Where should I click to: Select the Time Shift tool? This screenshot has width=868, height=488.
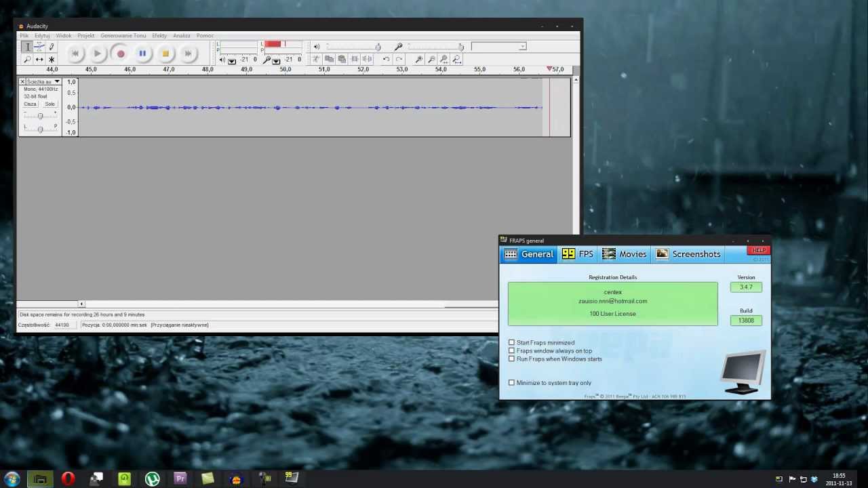pyautogui.click(x=39, y=60)
